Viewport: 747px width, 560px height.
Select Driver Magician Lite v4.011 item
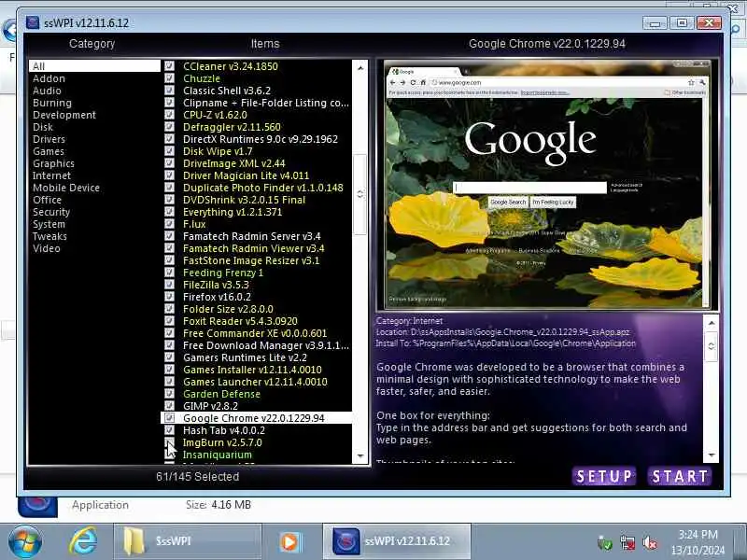click(x=246, y=175)
